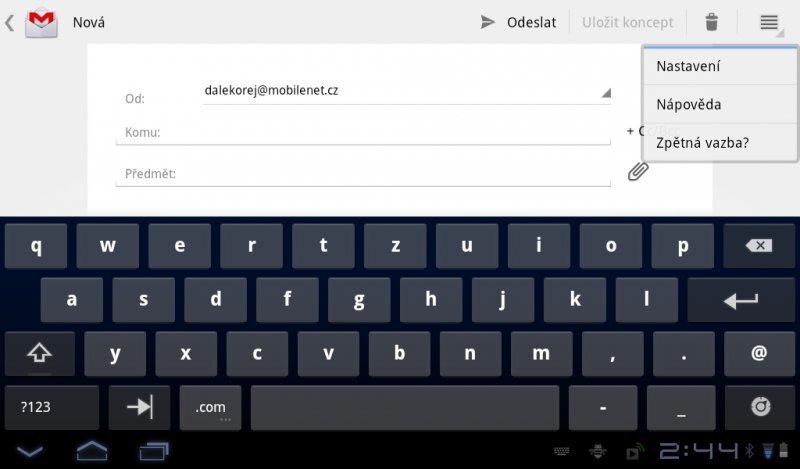Viewport: 800px width, 469px height.
Task: Tap the l key
Action: point(646,300)
